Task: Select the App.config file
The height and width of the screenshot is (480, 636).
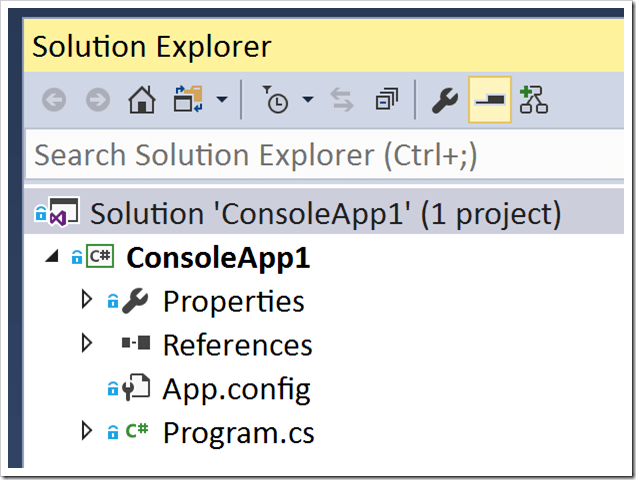Action: tap(236, 389)
